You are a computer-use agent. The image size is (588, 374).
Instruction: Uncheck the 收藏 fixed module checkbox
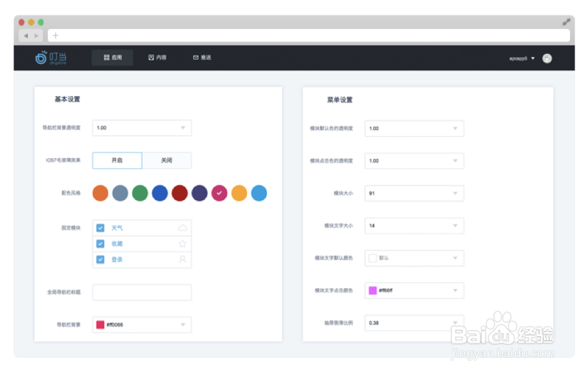(100, 243)
